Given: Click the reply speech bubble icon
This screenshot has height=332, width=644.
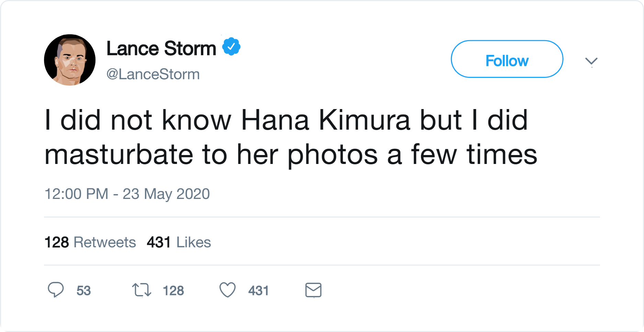Looking at the screenshot, I should [x=56, y=290].
